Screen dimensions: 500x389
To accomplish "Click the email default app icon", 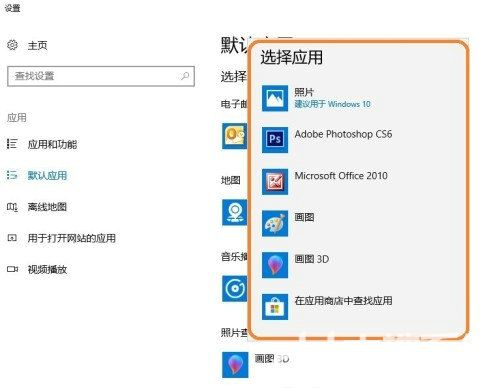I will click(x=235, y=136).
